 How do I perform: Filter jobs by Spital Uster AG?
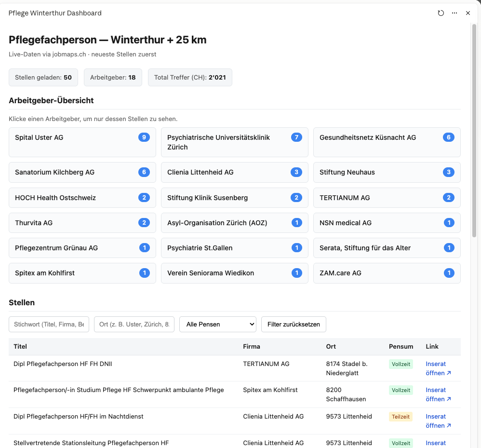(82, 142)
